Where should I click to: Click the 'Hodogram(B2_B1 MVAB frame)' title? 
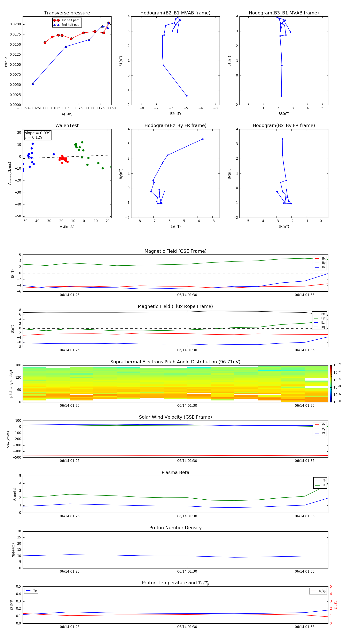(175, 13)
